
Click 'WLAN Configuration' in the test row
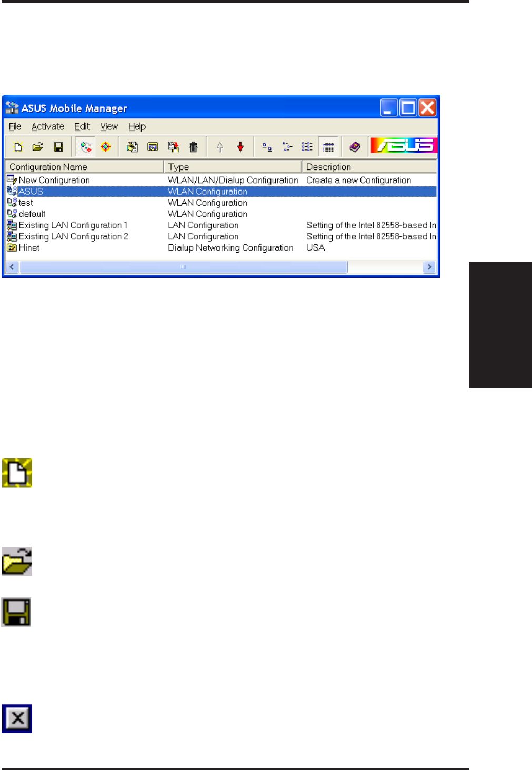tap(207, 203)
